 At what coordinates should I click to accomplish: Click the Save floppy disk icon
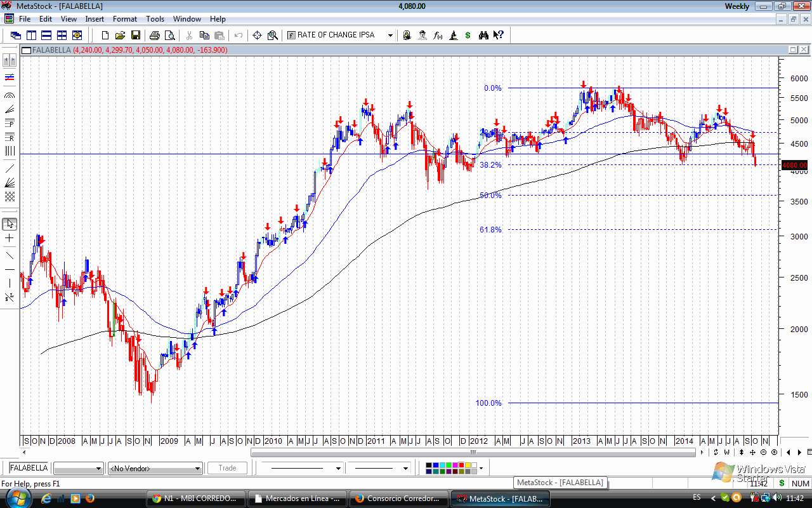135,36
